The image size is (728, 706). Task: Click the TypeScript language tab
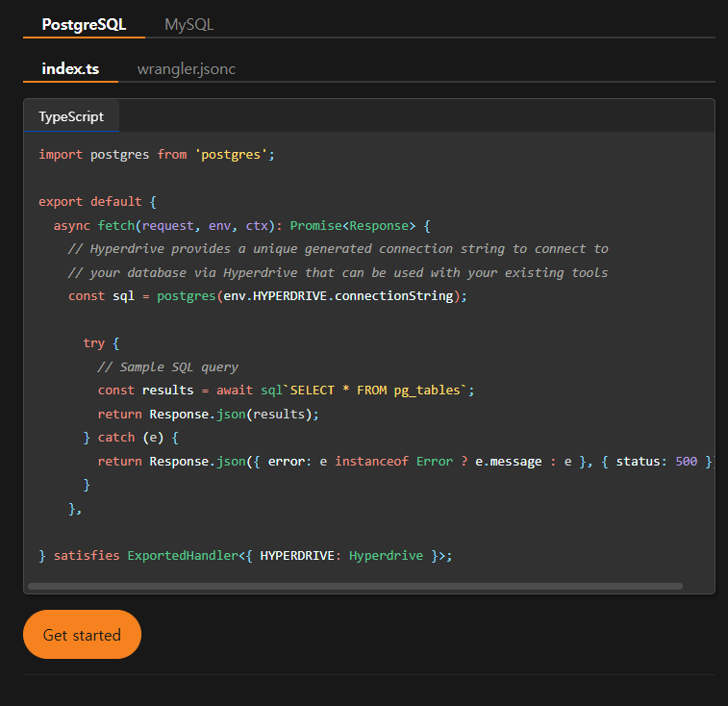[71, 116]
